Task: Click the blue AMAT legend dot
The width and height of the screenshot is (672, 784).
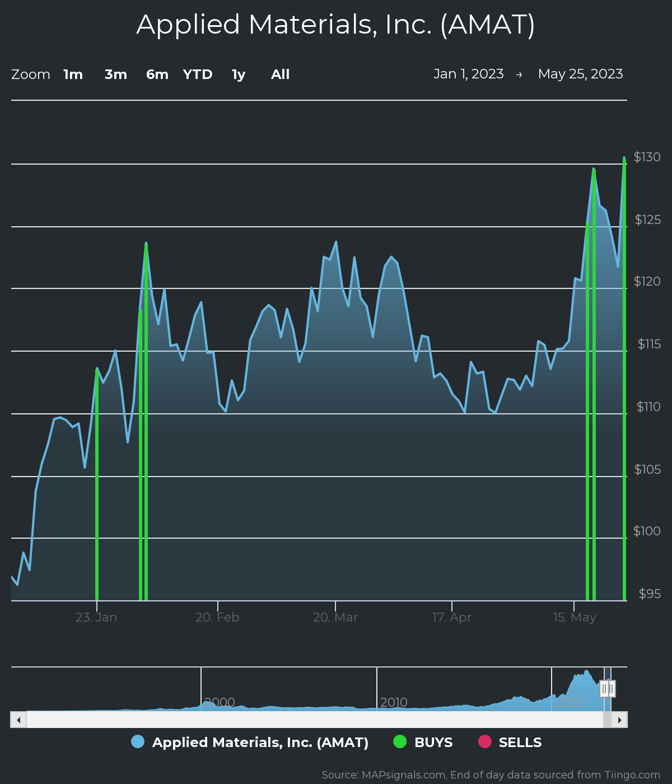Action: [138, 741]
